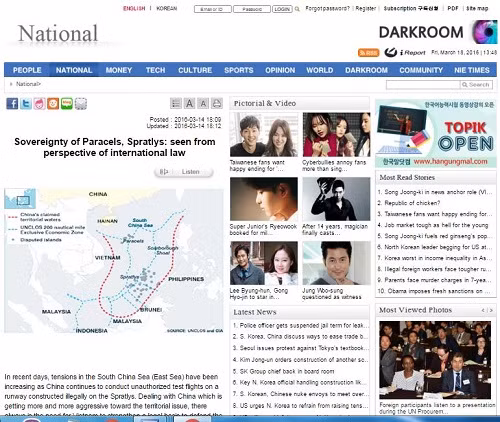500x422 pixels.
Task: Click the magnifier icon beside LOGIN
Action: click(297, 9)
